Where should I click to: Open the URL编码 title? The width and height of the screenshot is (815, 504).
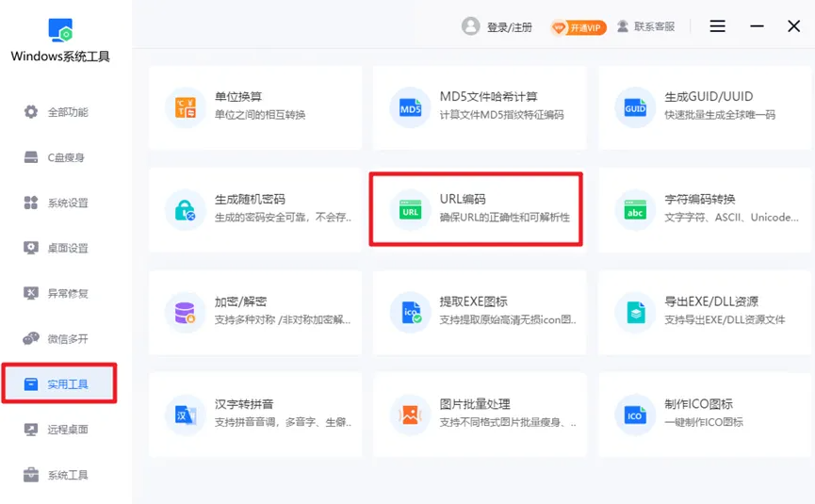tap(463, 199)
